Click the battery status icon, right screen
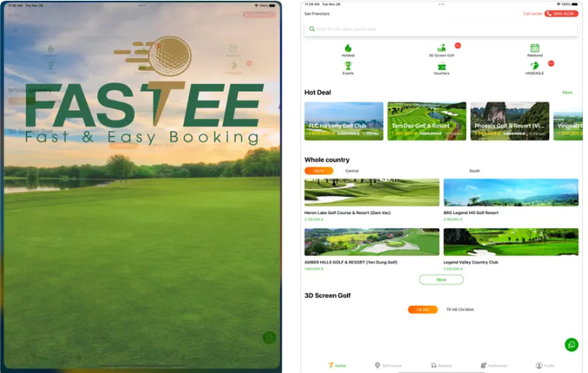This screenshot has height=373, width=588. [575, 4]
